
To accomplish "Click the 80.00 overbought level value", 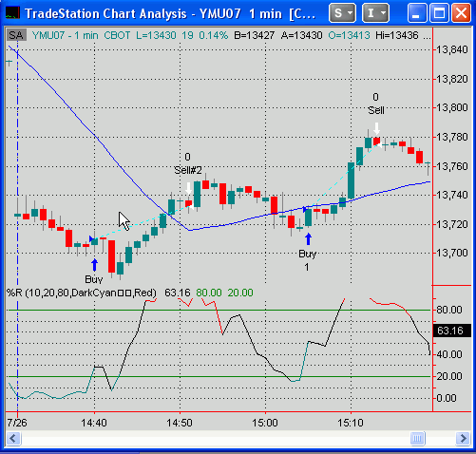I will 209,293.
